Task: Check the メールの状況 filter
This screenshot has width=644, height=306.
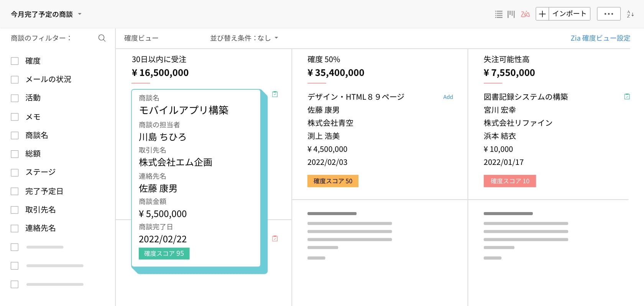Action: pyautogui.click(x=15, y=80)
